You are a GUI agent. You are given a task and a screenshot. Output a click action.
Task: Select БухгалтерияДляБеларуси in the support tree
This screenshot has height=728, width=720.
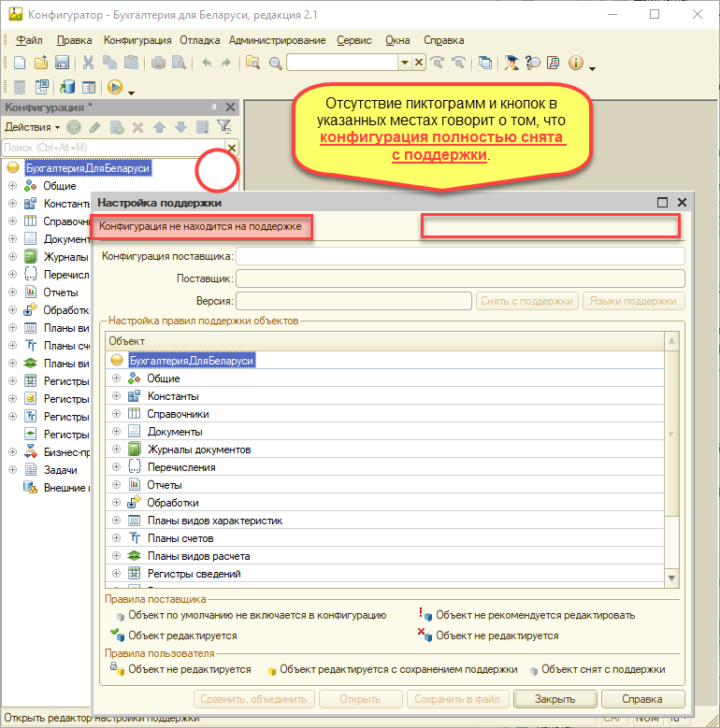coord(192,361)
